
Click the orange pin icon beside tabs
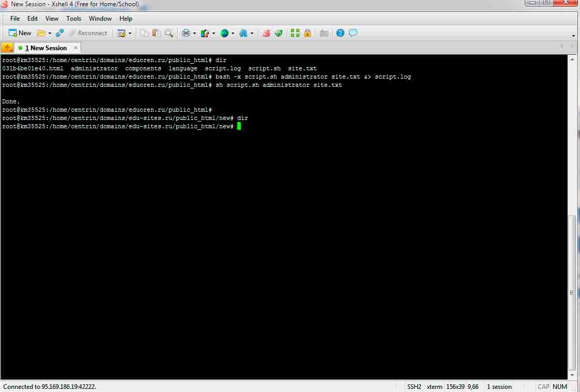pos(7,48)
